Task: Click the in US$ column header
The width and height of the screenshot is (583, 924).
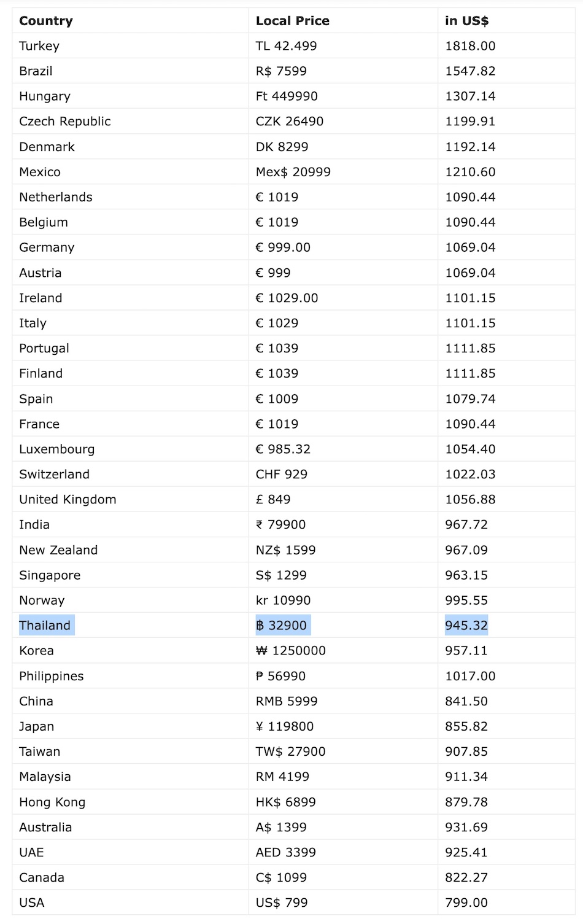Action: (x=466, y=21)
